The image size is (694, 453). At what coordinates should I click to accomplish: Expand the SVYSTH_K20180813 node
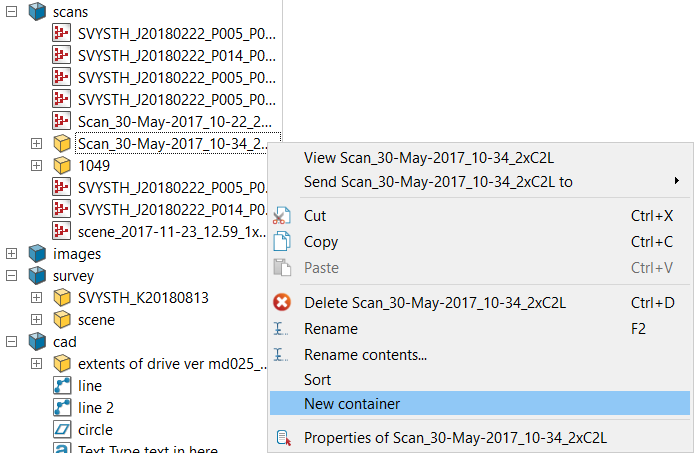(x=36, y=298)
